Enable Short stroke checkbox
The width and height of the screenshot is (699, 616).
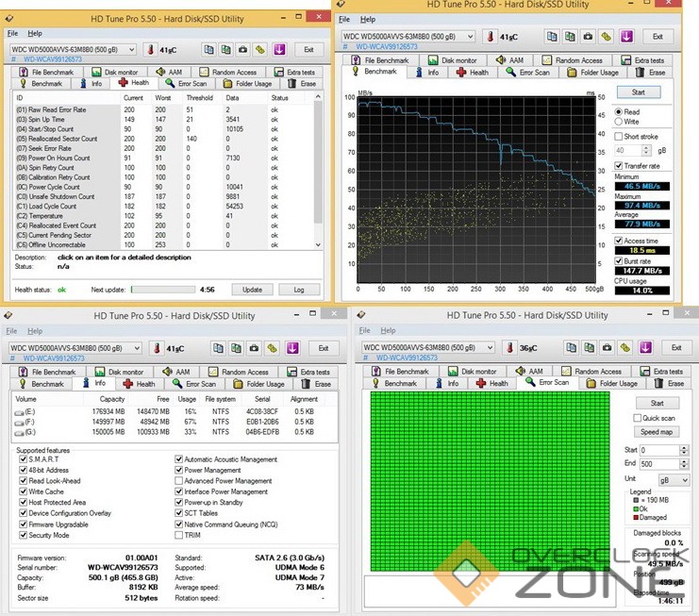coord(618,137)
